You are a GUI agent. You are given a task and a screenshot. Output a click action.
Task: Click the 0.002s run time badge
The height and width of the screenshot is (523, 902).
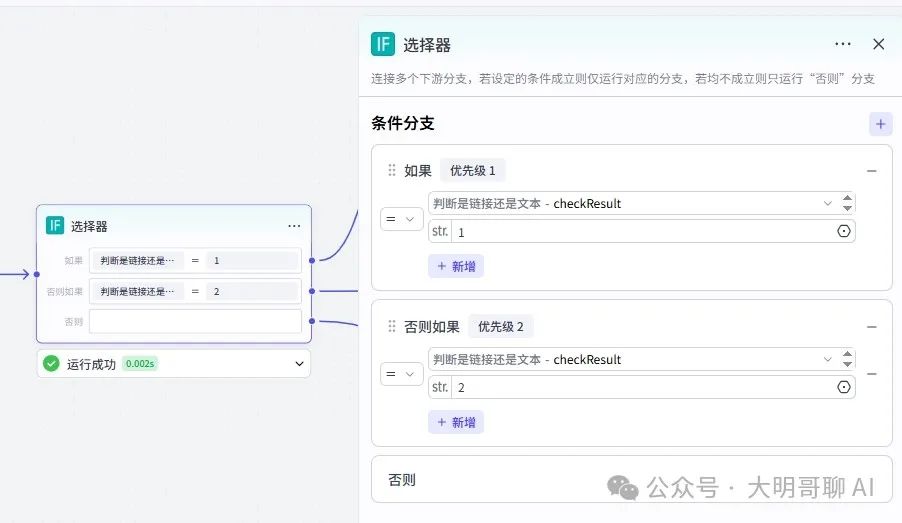point(140,364)
